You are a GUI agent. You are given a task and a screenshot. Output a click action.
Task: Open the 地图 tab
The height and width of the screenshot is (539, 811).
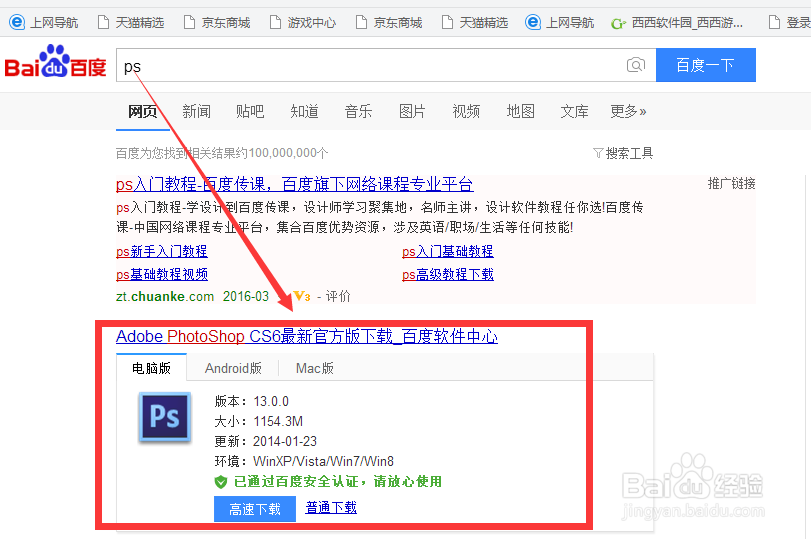click(520, 111)
